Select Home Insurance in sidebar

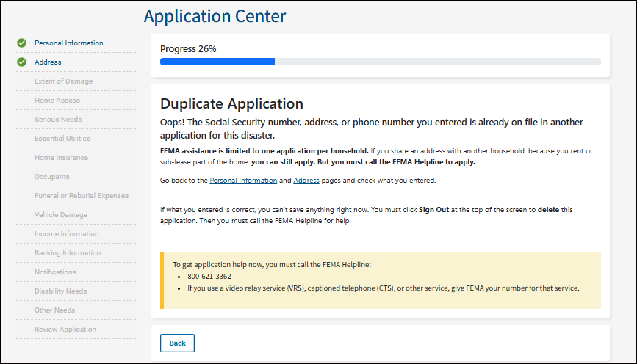click(x=61, y=158)
